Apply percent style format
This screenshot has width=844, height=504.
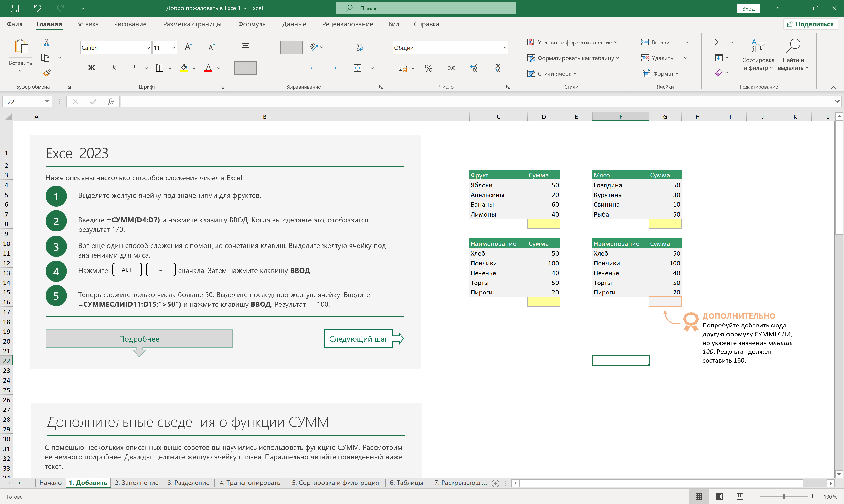pyautogui.click(x=428, y=68)
